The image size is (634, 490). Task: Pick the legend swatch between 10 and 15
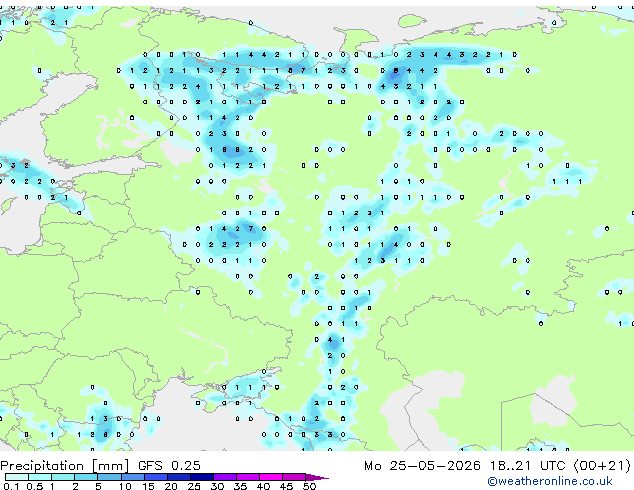[133, 477]
